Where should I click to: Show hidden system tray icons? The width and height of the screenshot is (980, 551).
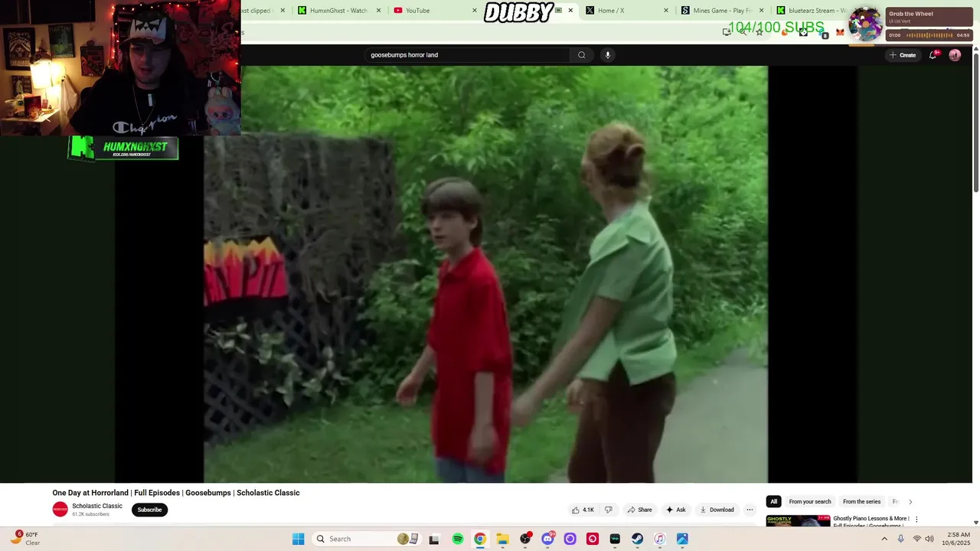pos(884,539)
